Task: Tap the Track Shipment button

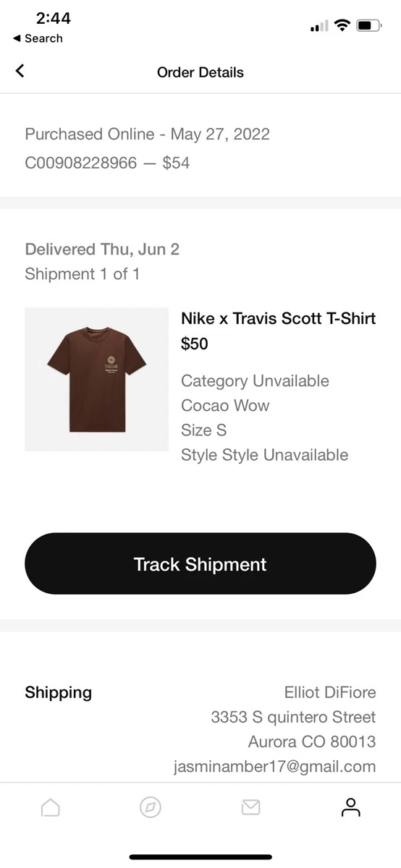Action: 200,564
